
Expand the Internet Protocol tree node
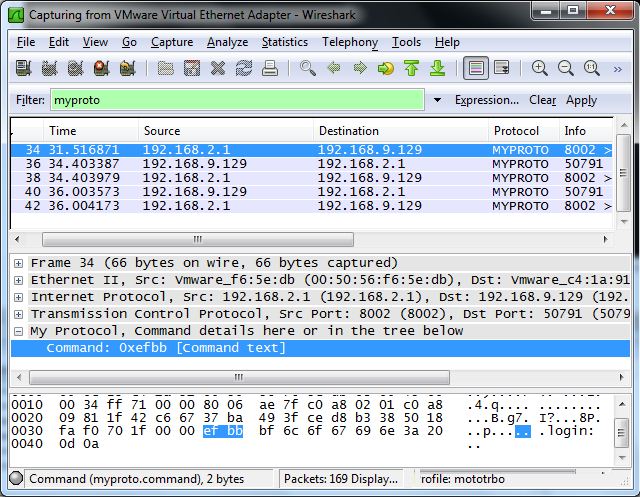coord(18,297)
